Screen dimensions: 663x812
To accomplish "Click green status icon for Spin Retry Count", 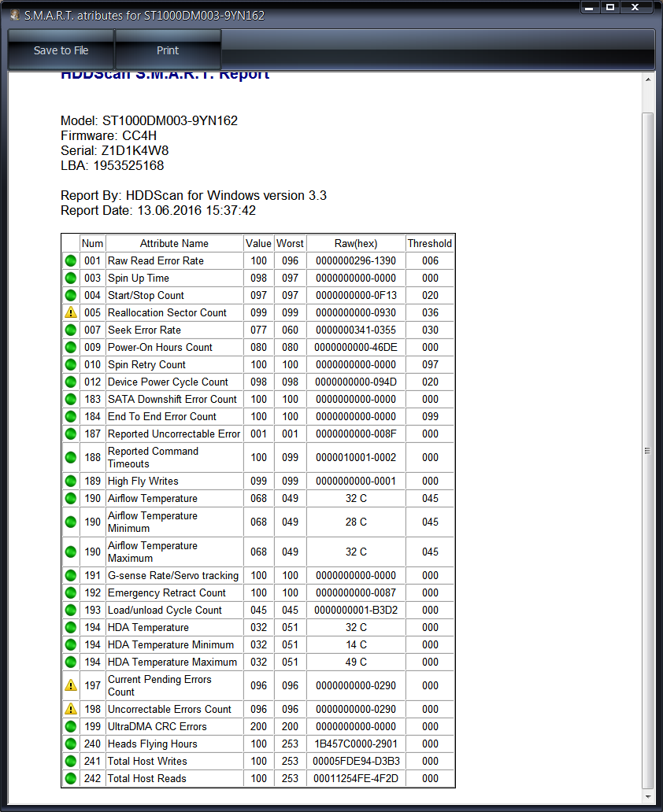I will tap(71, 364).
